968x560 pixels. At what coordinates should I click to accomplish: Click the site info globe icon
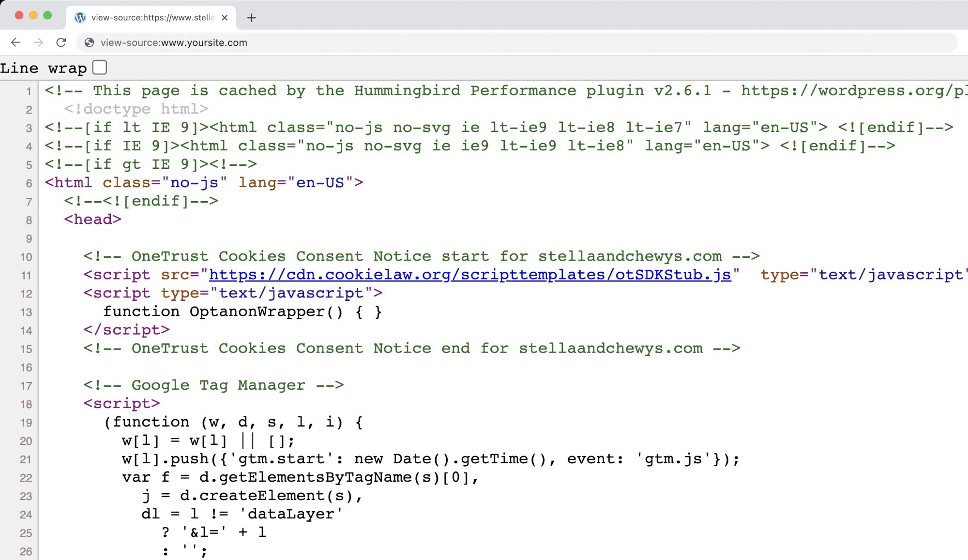[x=89, y=43]
